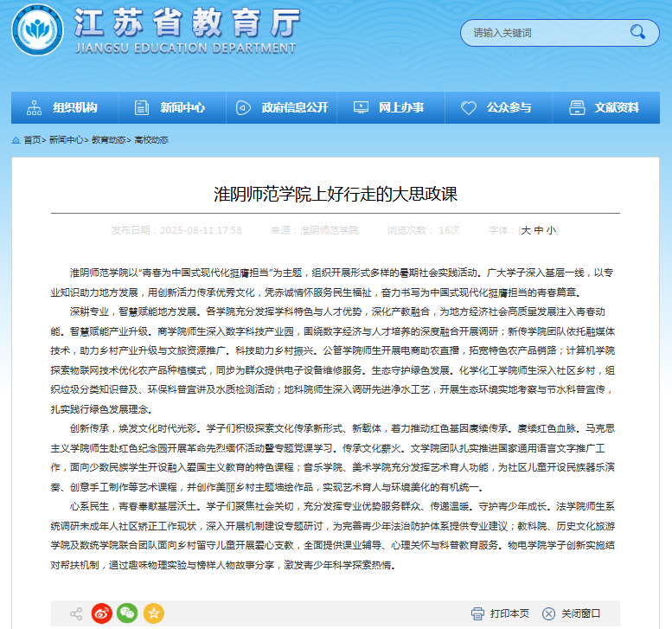The image size is (672, 629).
Task: Click JIANGSU EDUCATION DEPARTMENT subtitle text
Action: (186, 48)
